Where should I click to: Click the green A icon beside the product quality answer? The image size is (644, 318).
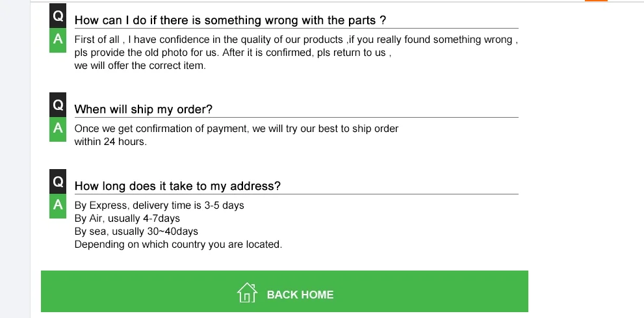(58, 40)
